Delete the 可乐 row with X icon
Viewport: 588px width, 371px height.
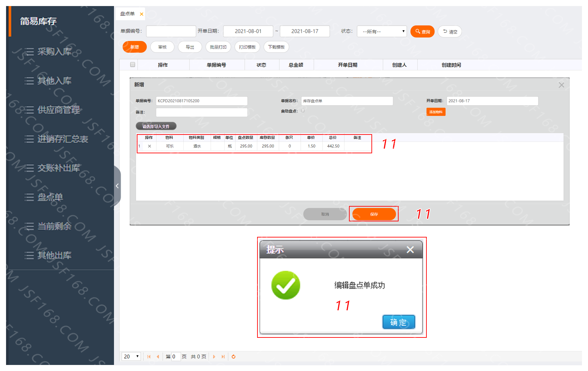coord(150,146)
